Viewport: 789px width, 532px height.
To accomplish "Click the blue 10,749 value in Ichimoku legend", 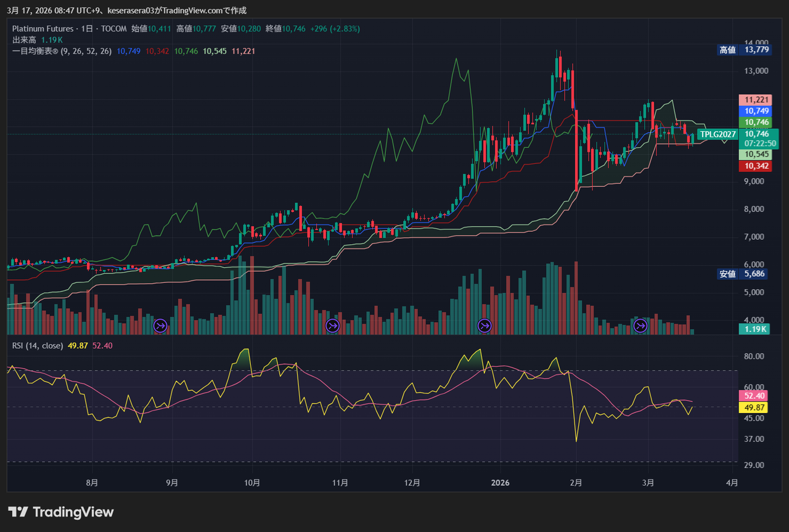I will 129,51.
